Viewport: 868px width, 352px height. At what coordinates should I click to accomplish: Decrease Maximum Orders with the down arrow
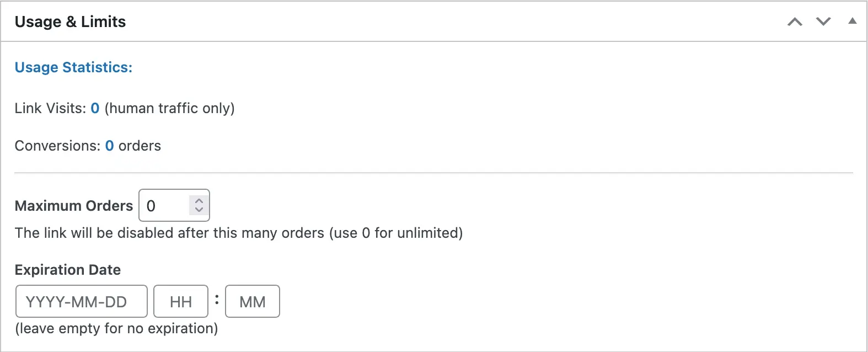(x=199, y=210)
